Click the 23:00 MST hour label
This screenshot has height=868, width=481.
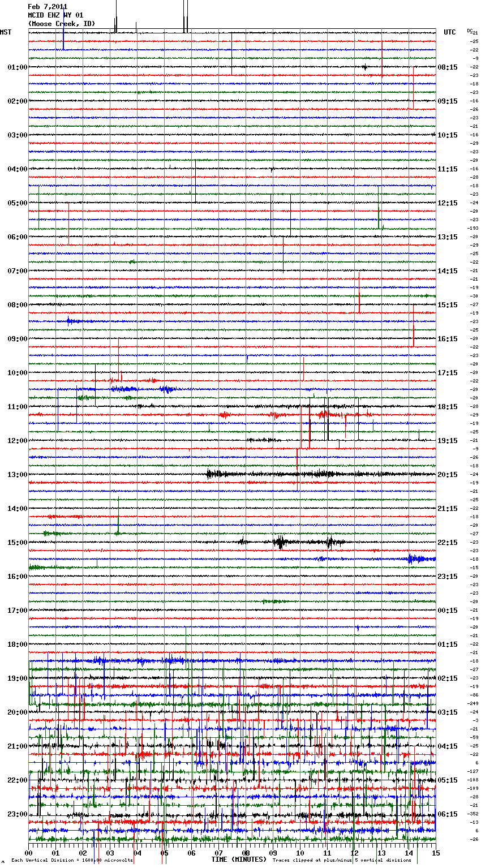pyautogui.click(x=18, y=814)
